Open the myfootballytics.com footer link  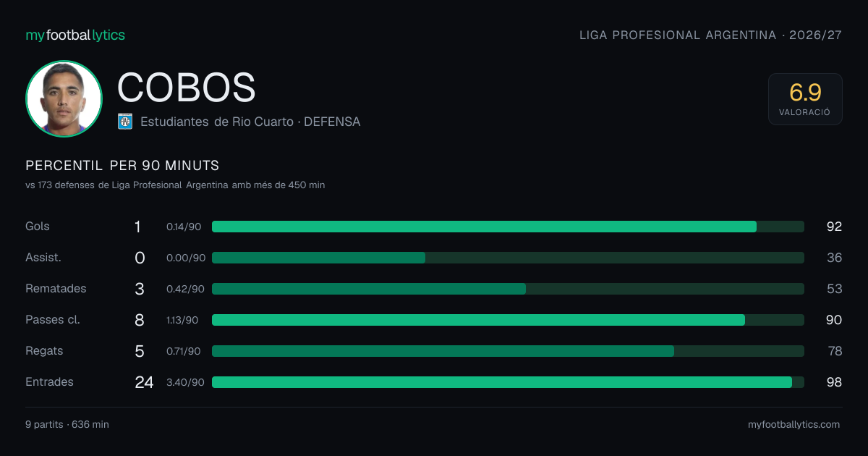(x=794, y=425)
